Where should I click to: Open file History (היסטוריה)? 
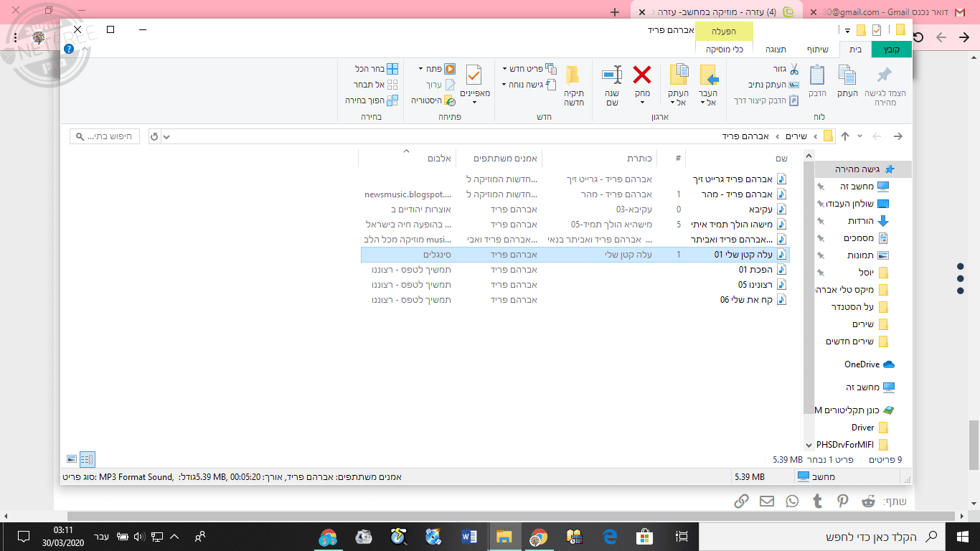point(433,100)
